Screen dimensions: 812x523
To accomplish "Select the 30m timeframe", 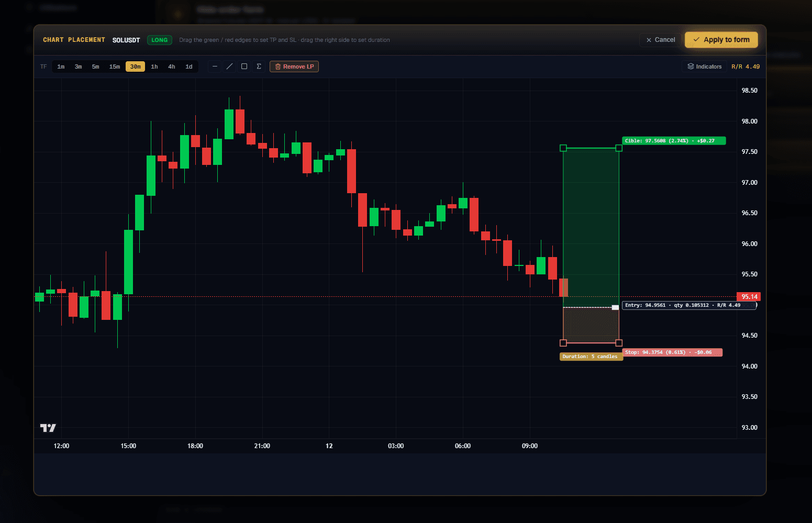I will 136,66.
